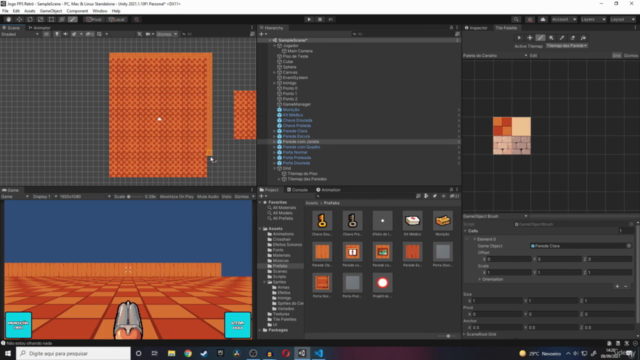Open the cloud services icon
This screenshot has width=640, height=360.
[543, 19]
